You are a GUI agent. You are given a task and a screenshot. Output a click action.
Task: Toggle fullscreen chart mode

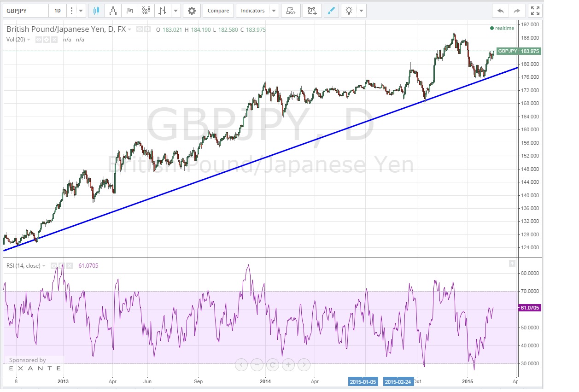point(535,11)
